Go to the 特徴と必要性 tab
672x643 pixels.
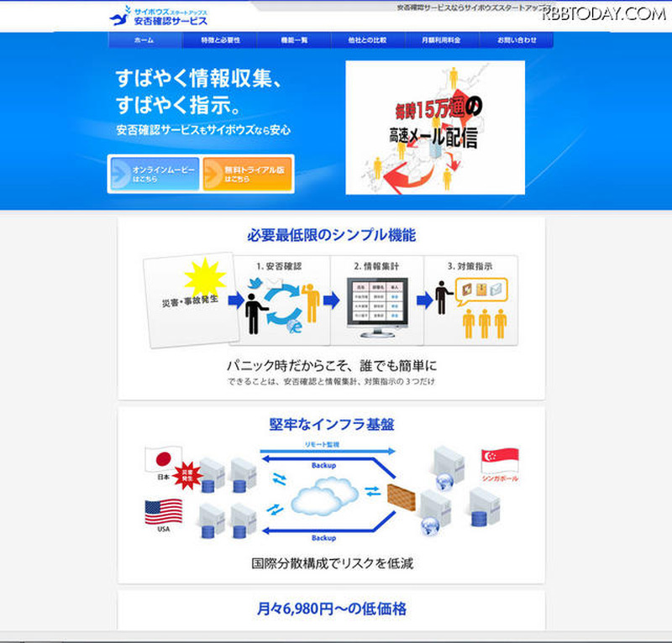coord(220,40)
